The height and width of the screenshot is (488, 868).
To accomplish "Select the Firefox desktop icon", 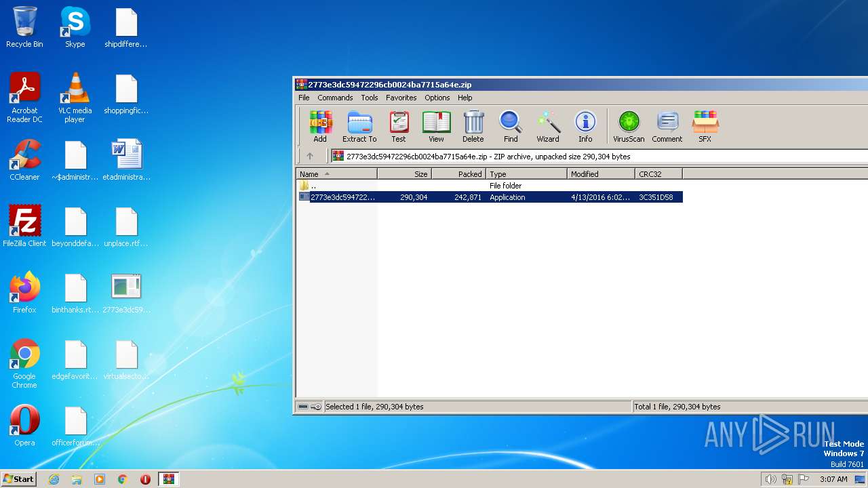I will click(x=24, y=293).
